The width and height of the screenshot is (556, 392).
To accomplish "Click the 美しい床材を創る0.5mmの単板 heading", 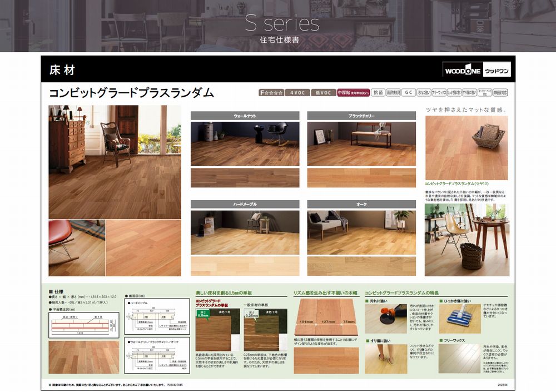I will point(224,293).
